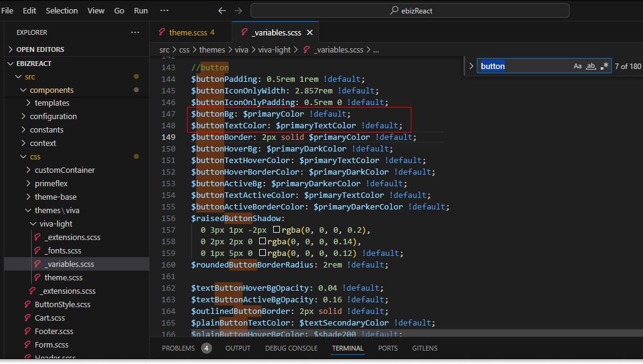Click the Sass icon on _variables.scss tab
The height and width of the screenshot is (364, 643).
[244, 32]
